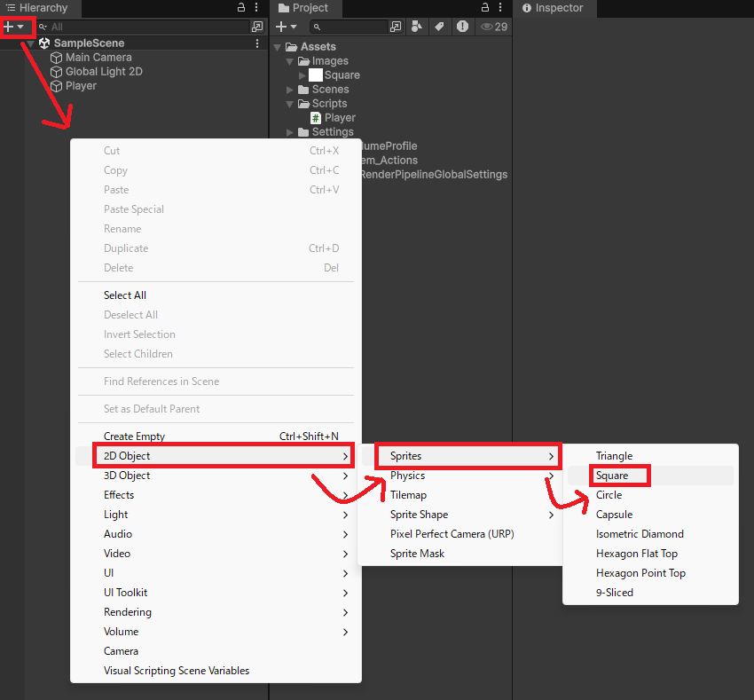The image size is (754, 700).
Task: Click the Hierarchy search field
Action: (142, 27)
